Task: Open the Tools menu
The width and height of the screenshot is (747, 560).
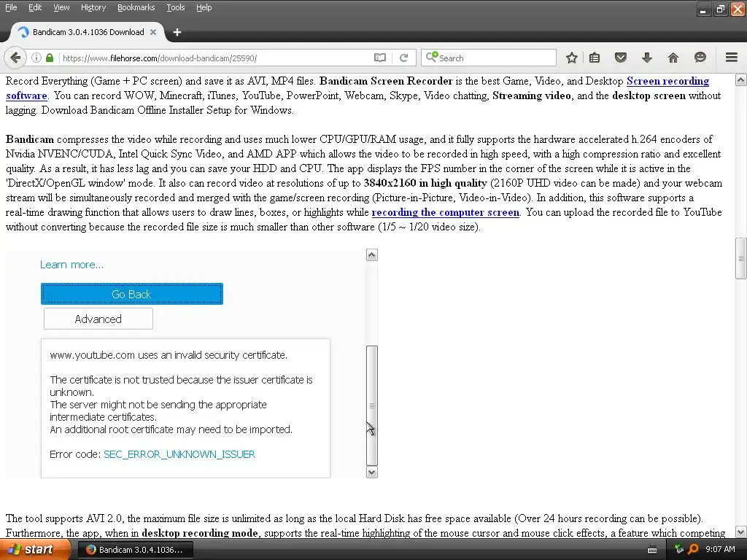Action: 175,7
